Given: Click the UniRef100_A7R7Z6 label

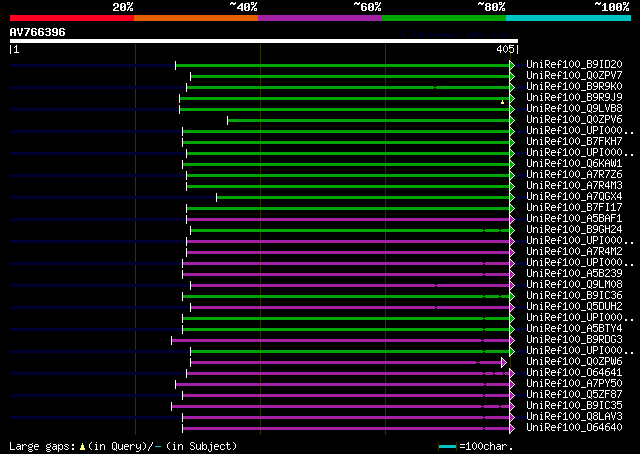Looking at the screenshot, I should click(574, 175).
